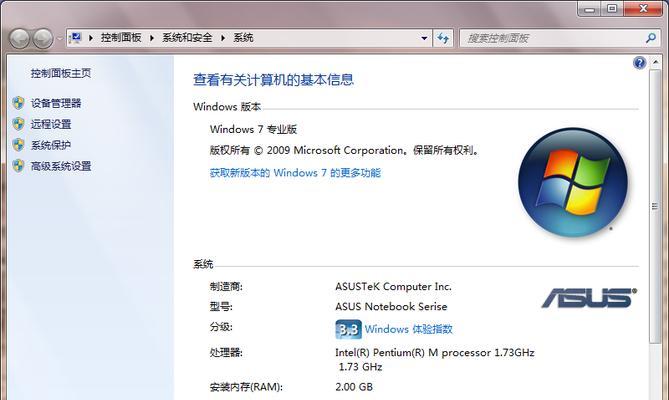669x400 pixels.
Task: Expand the arrow after 控制面板 breadcrumb
Action: tap(153, 38)
